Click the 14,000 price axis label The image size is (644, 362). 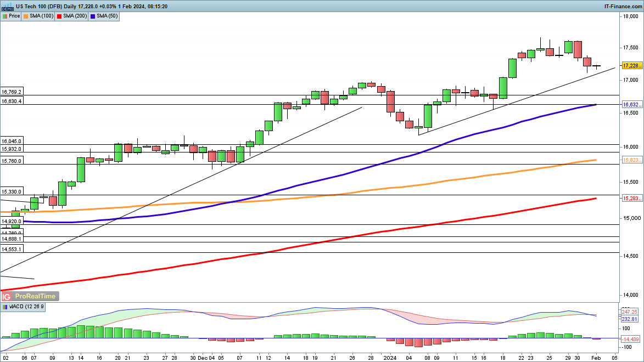coord(631,295)
